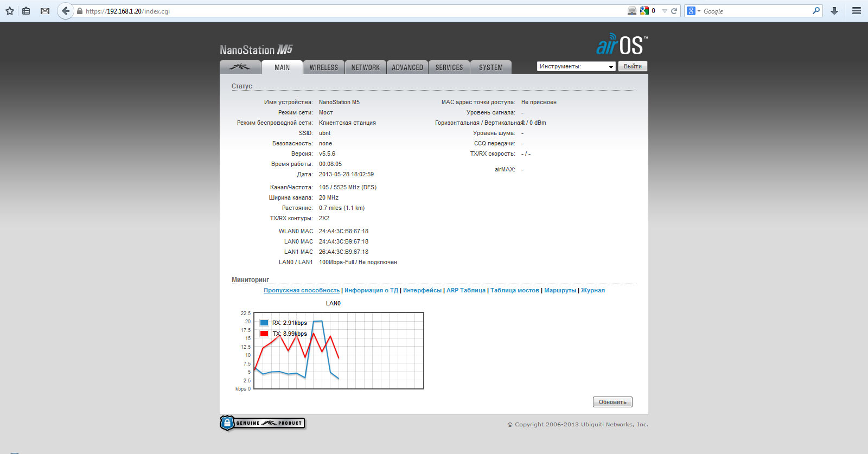The height and width of the screenshot is (454, 868).
Task: Open the Ubiquiti logo tab
Action: click(x=240, y=67)
